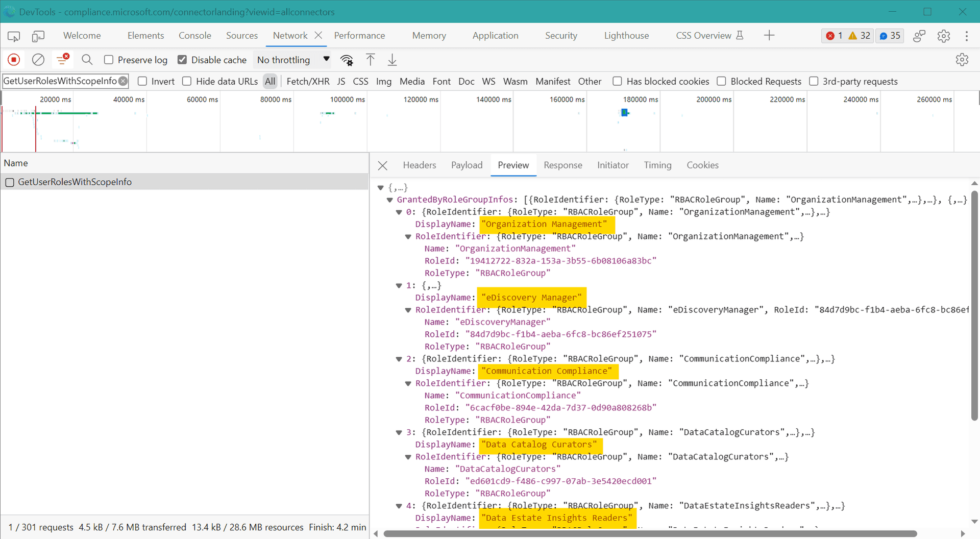Screen dimensions: 980x539
Task: Click the record network log icon
Action: (14, 60)
